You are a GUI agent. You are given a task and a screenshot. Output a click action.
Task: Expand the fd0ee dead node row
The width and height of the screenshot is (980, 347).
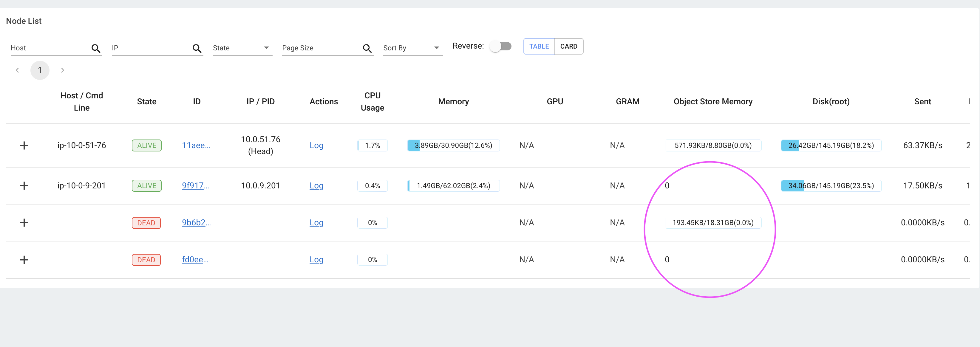tap(24, 259)
